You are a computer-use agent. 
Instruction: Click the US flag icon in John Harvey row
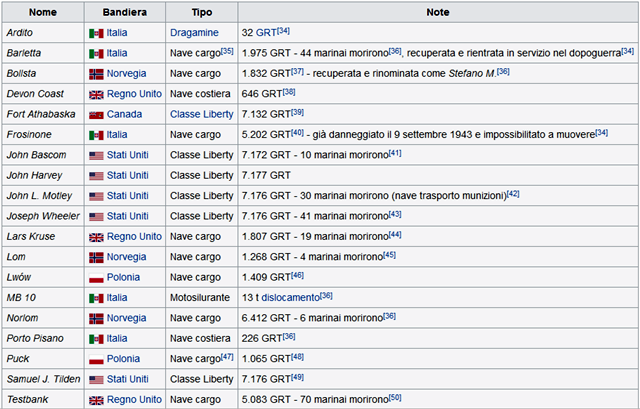click(x=96, y=176)
